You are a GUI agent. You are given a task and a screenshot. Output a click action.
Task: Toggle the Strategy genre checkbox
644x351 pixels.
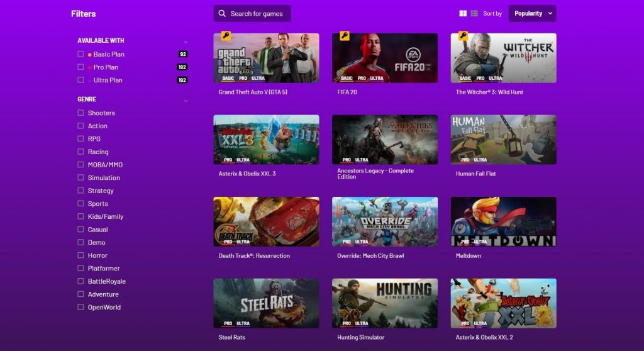(x=80, y=191)
